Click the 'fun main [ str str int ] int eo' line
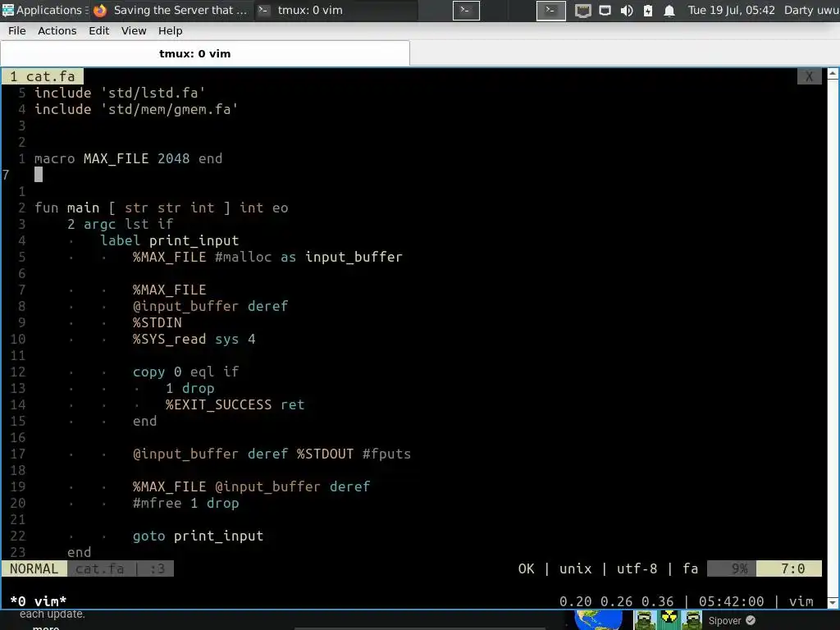 [162, 208]
